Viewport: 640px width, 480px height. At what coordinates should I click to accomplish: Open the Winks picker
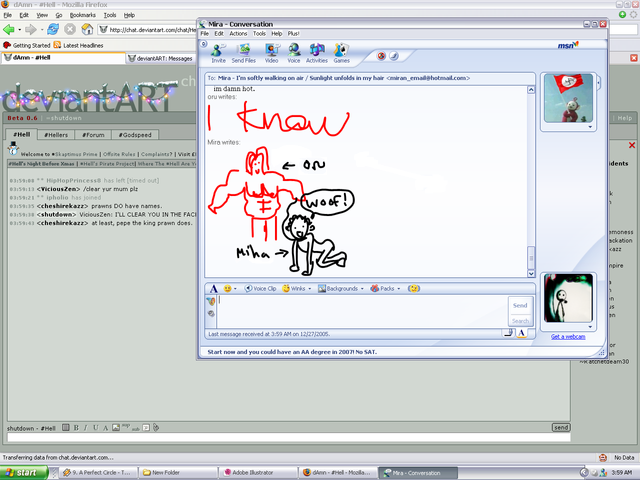click(294, 289)
